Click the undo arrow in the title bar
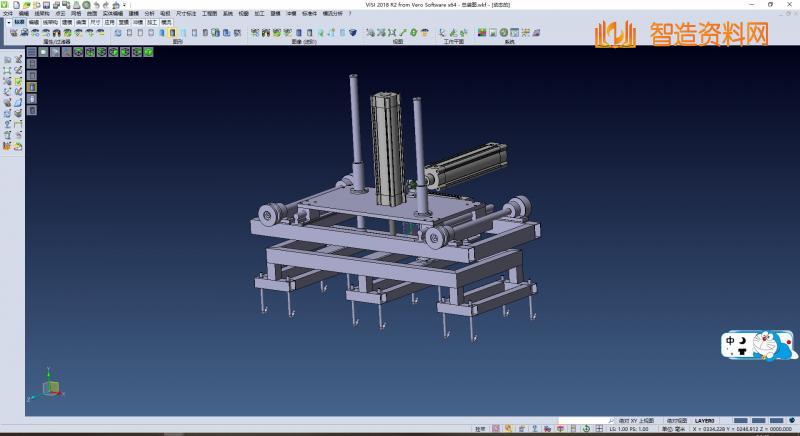 [x=96, y=5]
